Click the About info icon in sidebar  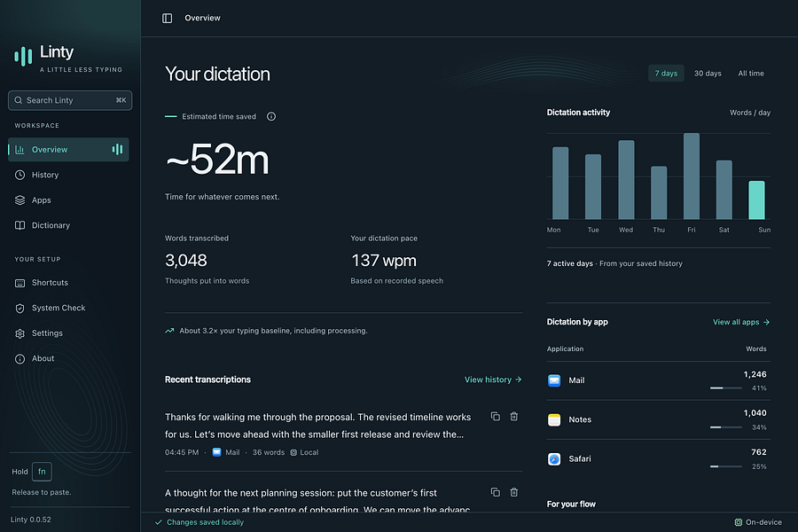coord(20,359)
